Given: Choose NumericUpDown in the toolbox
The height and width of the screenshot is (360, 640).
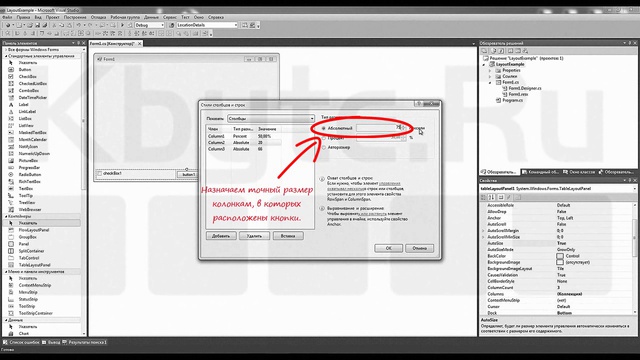Looking at the screenshot, I should (34, 153).
